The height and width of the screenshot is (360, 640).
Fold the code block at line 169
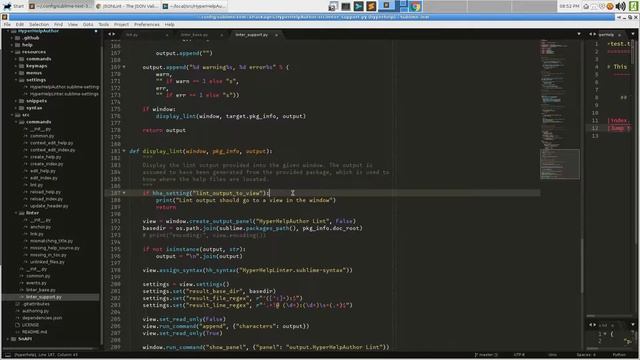click(124, 67)
